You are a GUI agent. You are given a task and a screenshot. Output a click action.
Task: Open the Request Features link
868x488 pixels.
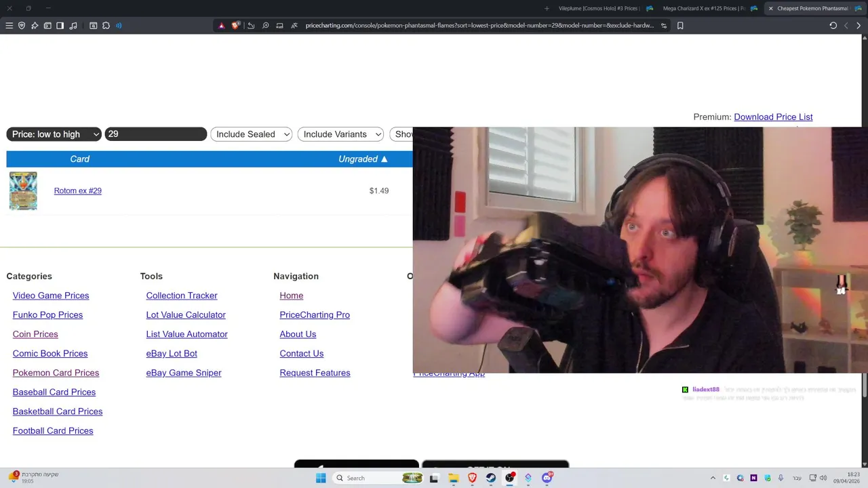pos(315,373)
